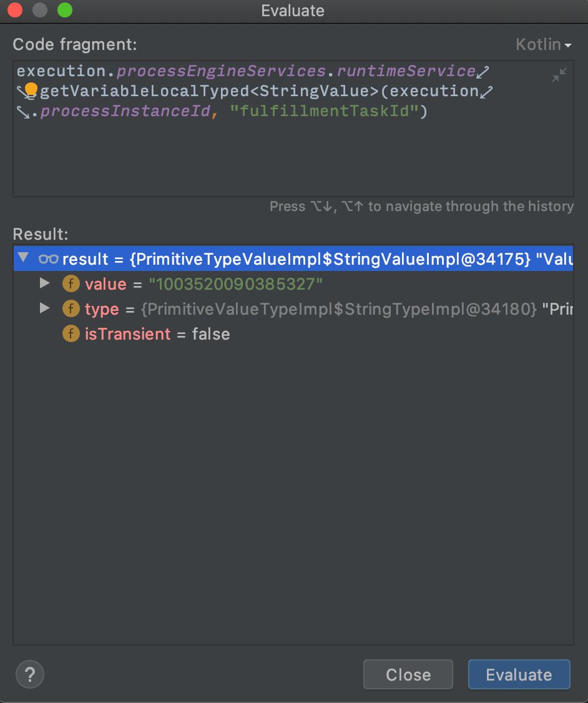This screenshot has width=588, height=703.
Task: Select the value row in results
Action: [x=293, y=284]
